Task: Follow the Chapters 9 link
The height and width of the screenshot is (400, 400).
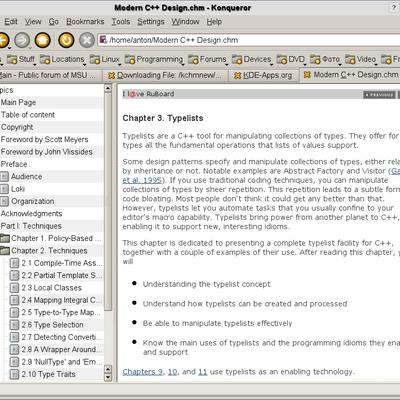Action: [x=143, y=372]
